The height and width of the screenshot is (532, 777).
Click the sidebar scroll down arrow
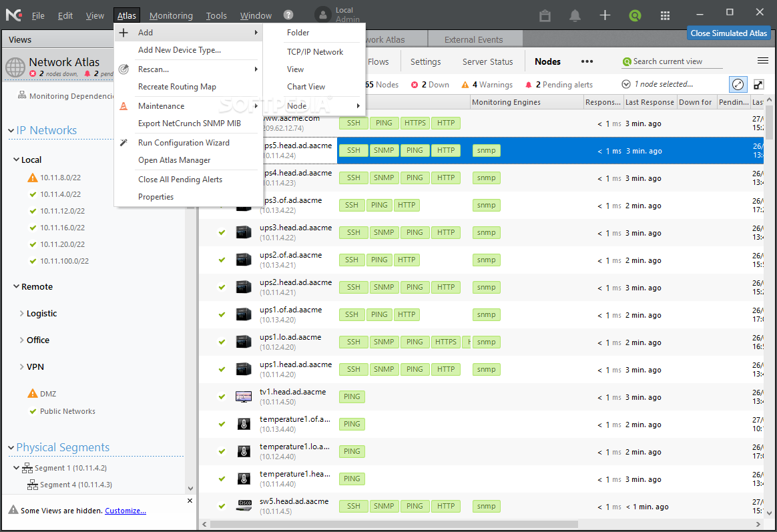pos(190,489)
